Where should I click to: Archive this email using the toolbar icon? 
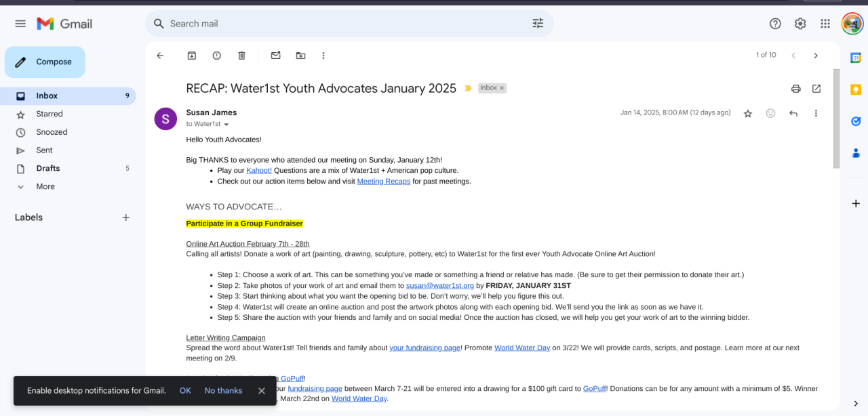tap(192, 56)
